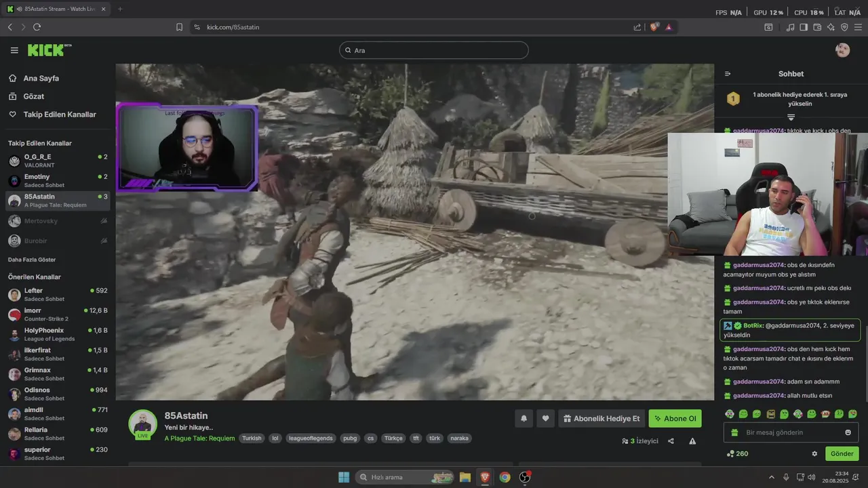
Task: Open the A Plague Tale: Requiem category
Action: click(199, 439)
